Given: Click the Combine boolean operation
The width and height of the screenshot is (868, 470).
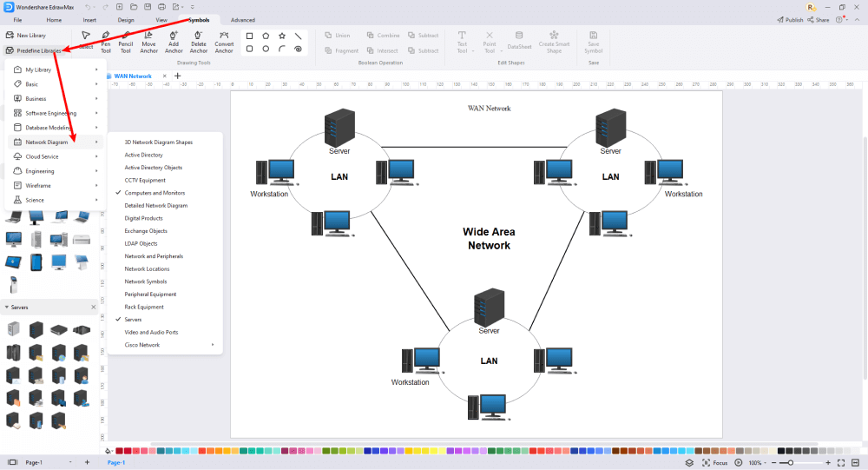Looking at the screenshot, I should [x=383, y=35].
